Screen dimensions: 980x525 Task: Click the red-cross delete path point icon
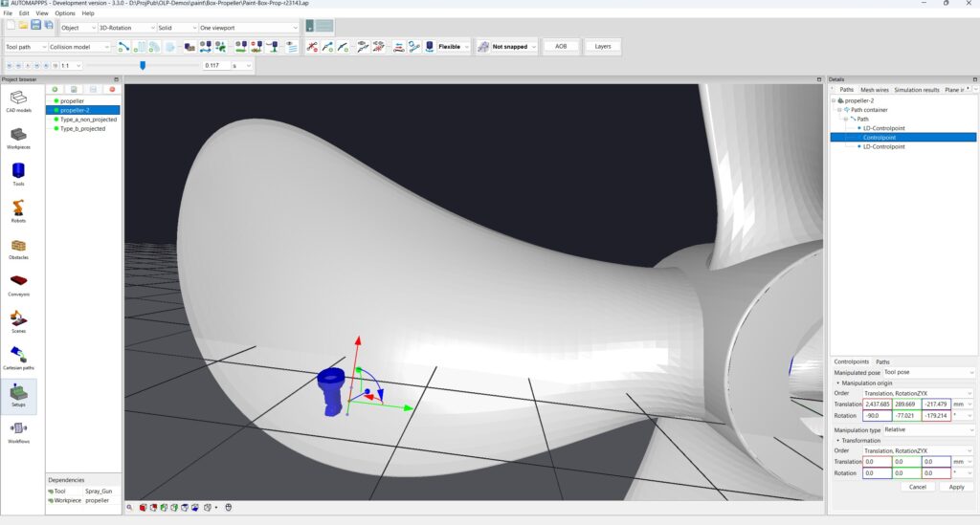click(x=312, y=47)
